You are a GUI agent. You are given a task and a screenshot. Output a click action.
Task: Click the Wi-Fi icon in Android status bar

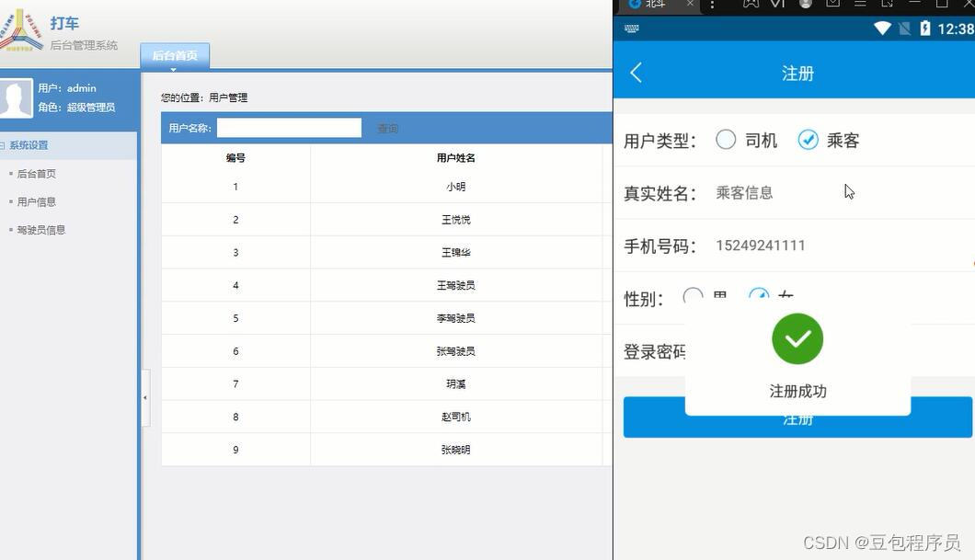[x=882, y=28]
